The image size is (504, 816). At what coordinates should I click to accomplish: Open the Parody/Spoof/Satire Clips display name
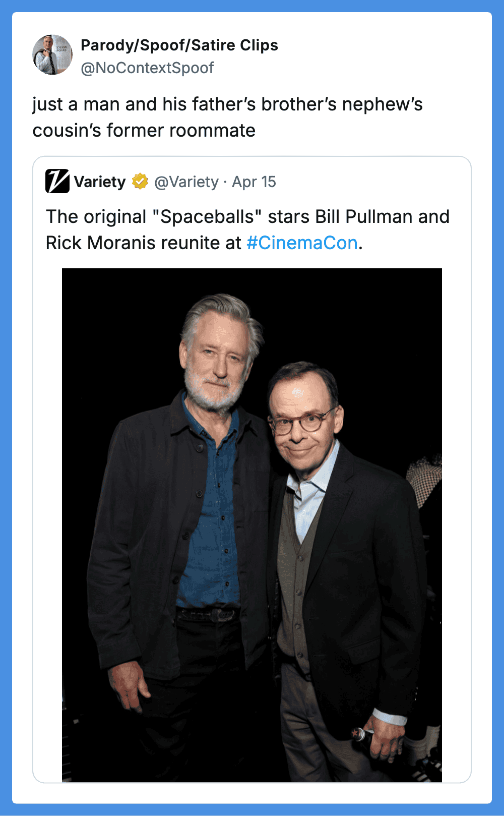(x=179, y=45)
